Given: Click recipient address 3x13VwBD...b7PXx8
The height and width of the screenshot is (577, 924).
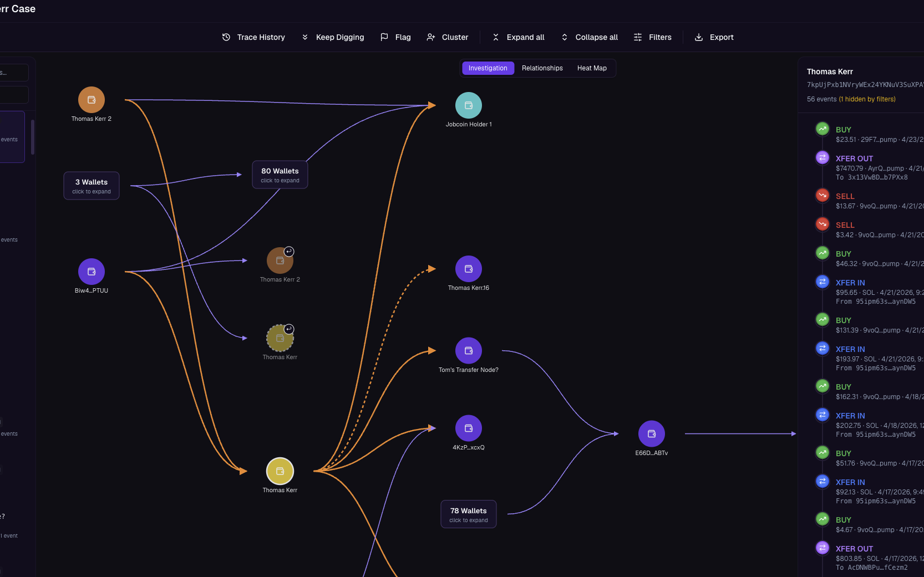Looking at the screenshot, I should pos(877,177).
